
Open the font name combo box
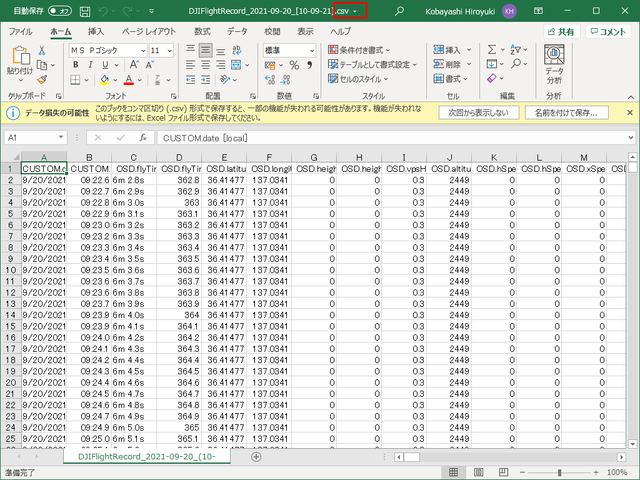(108, 50)
